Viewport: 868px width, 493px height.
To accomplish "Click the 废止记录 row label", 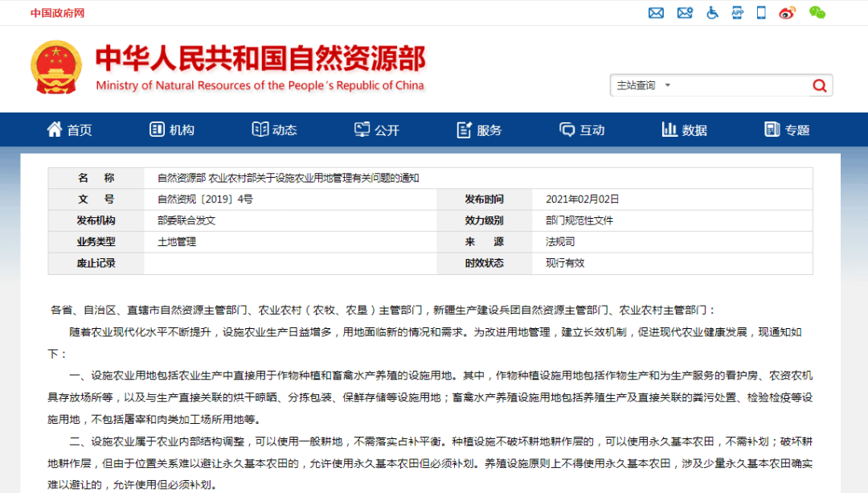I will [x=96, y=263].
